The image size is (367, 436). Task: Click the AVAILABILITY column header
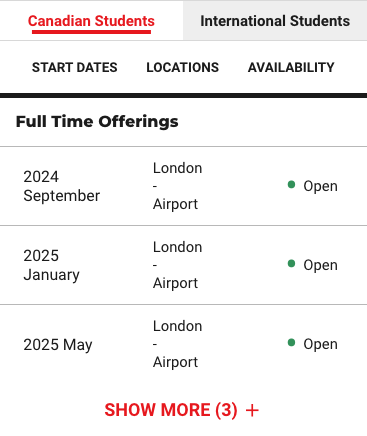pos(291,67)
